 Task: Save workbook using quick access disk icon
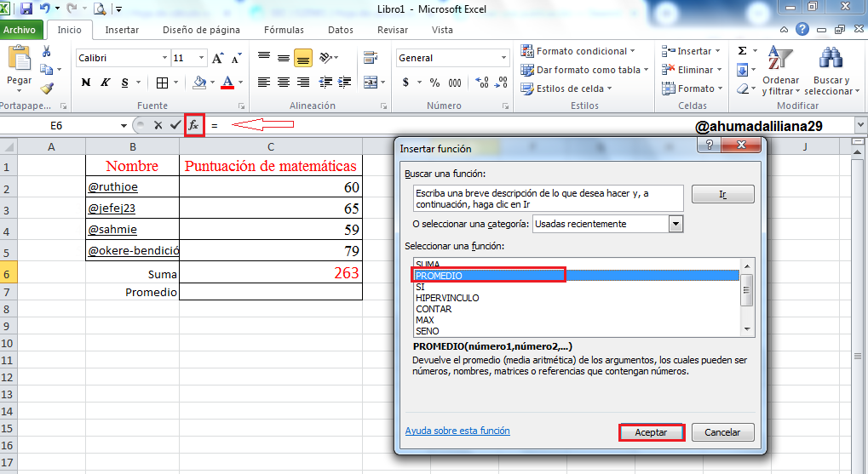pyautogui.click(x=26, y=9)
